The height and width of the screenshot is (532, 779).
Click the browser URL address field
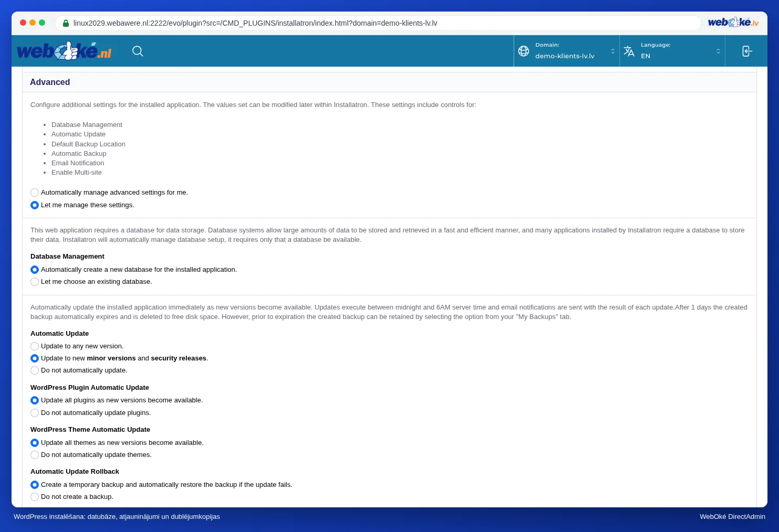click(x=378, y=23)
